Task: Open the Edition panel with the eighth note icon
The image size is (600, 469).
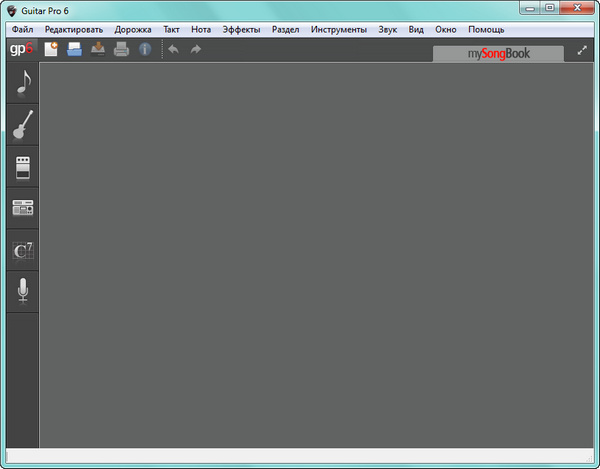Action: 23,83
